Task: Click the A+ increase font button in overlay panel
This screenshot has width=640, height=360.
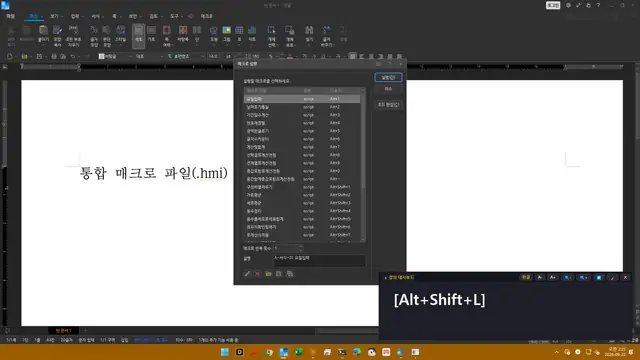Action: [553, 278]
